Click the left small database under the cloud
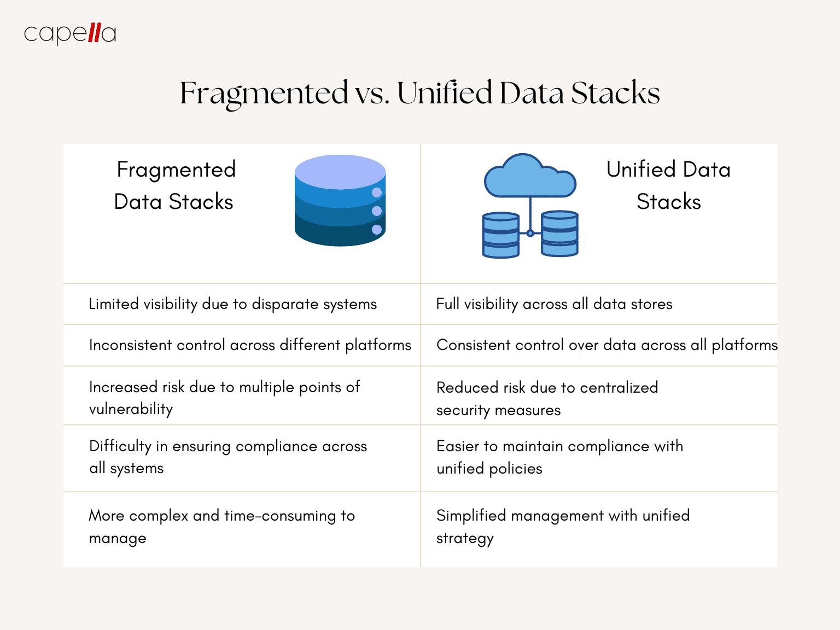 [x=500, y=235]
